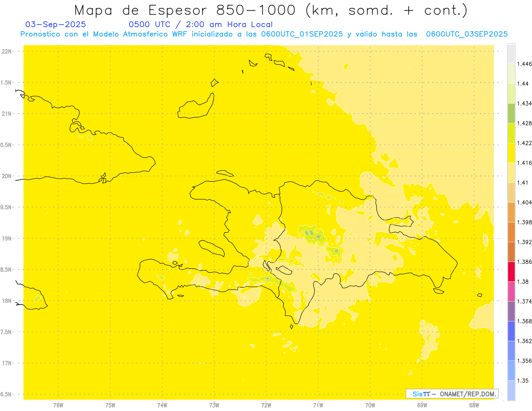Click the tan 1.404–1.41 legend color

[x=512, y=192]
